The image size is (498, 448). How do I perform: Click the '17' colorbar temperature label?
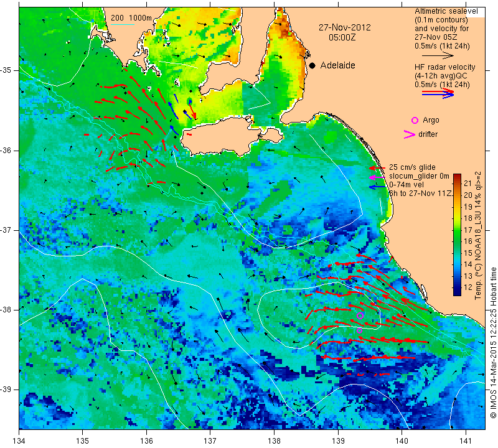tap(468, 230)
